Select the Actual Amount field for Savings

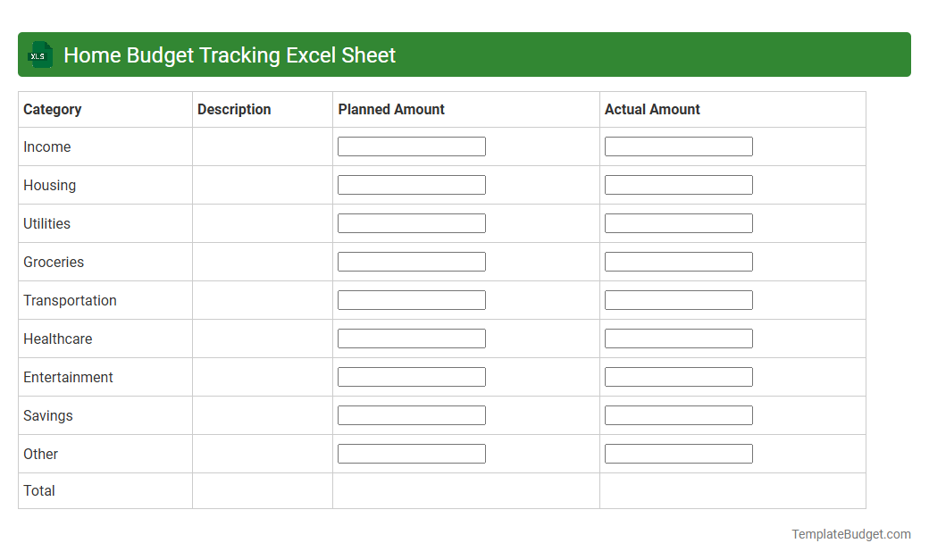(x=678, y=414)
